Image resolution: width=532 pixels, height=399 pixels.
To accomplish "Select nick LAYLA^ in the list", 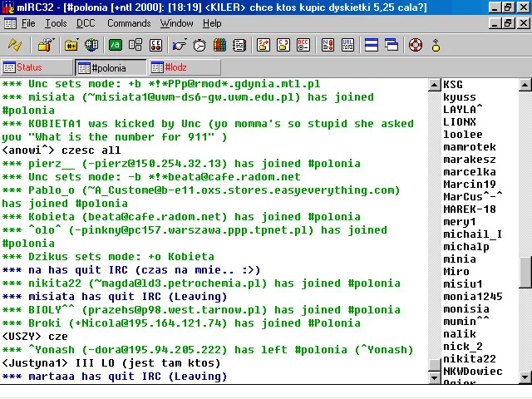I will point(462,109).
